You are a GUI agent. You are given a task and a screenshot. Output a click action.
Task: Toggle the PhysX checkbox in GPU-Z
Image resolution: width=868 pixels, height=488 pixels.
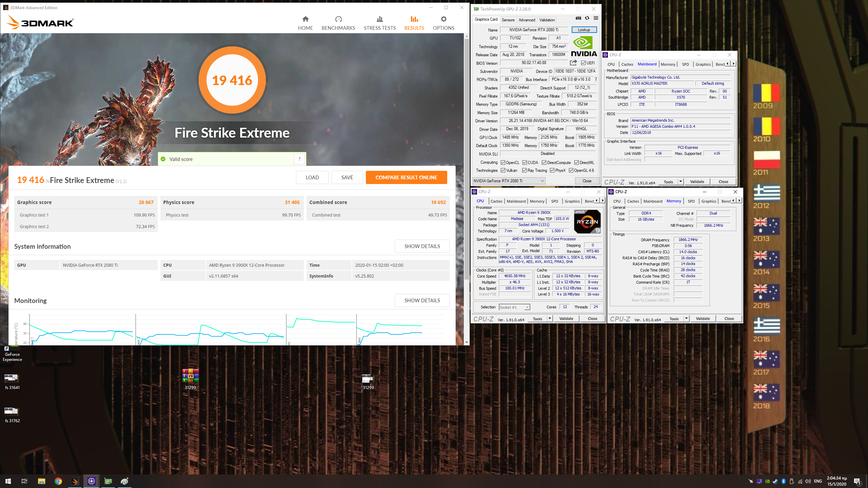552,170
